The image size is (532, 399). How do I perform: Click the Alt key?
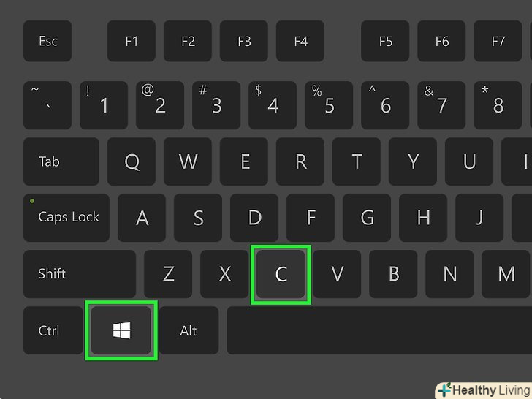(x=189, y=330)
